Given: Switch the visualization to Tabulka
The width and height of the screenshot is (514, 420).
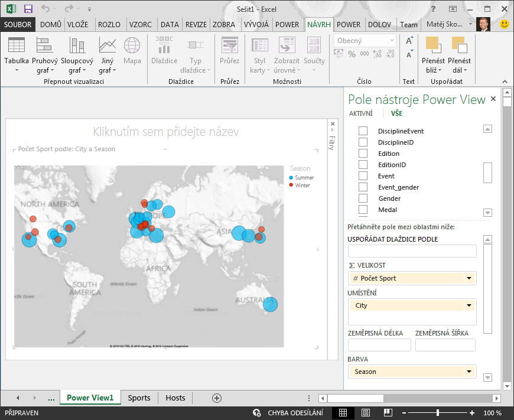Looking at the screenshot, I should 17,55.
